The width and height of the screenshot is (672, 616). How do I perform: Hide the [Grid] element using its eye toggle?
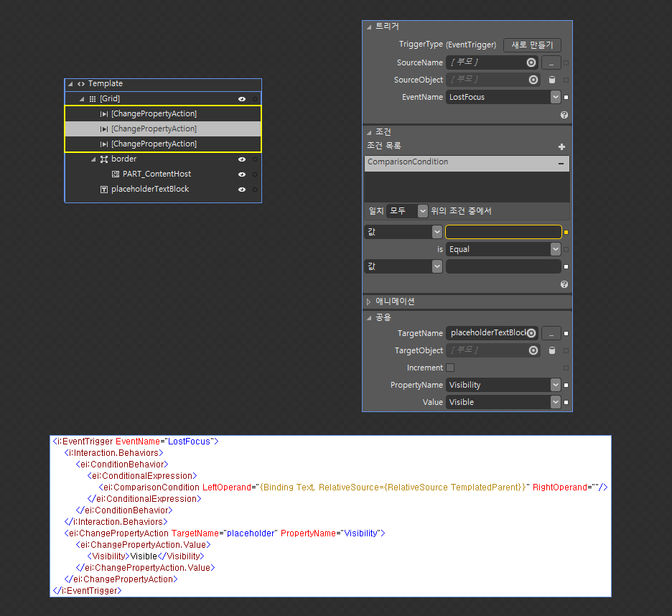pos(242,98)
